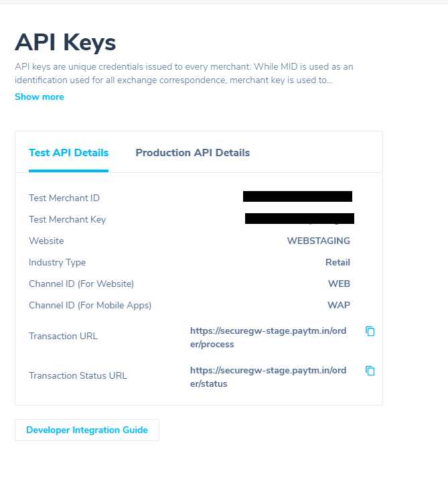Expand description with Show more
Image resolution: width=448 pixels, height=482 pixels.
click(40, 97)
